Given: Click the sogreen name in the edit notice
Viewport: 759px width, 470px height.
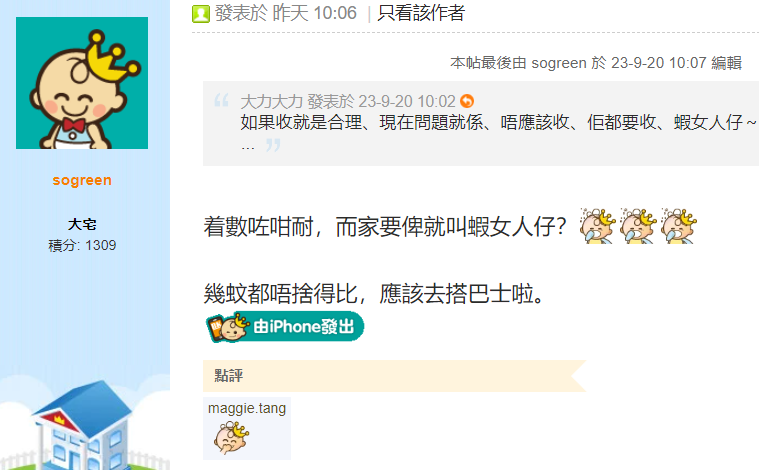Looking at the screenshot, I should coord(559,63).
